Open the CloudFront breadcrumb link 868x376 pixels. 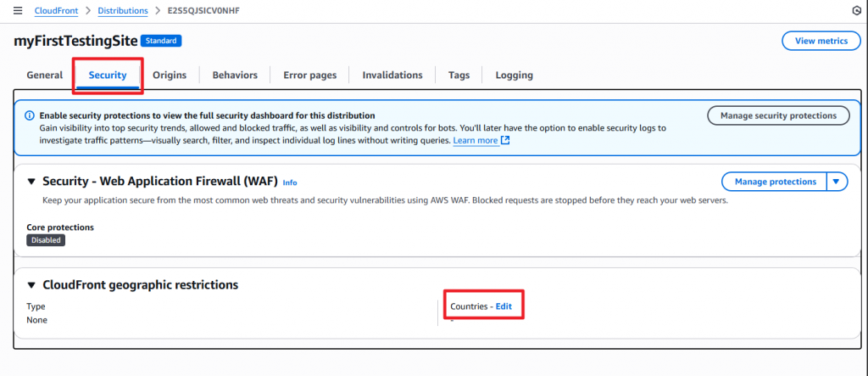tap(56, 10)
